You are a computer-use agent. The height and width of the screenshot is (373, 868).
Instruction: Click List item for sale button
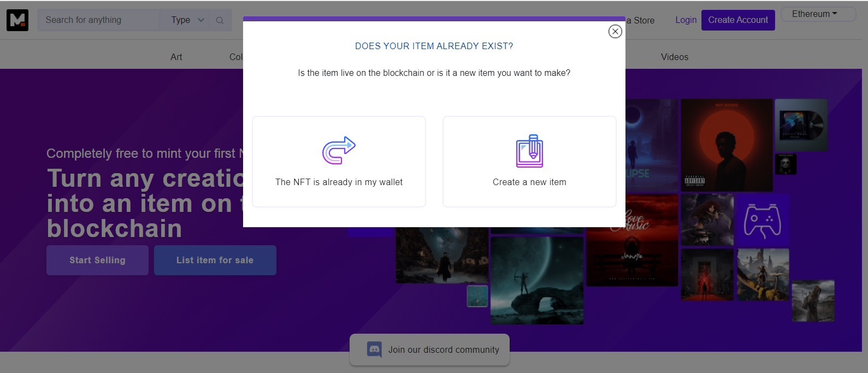pyautogui.click(x=215, y=260)
